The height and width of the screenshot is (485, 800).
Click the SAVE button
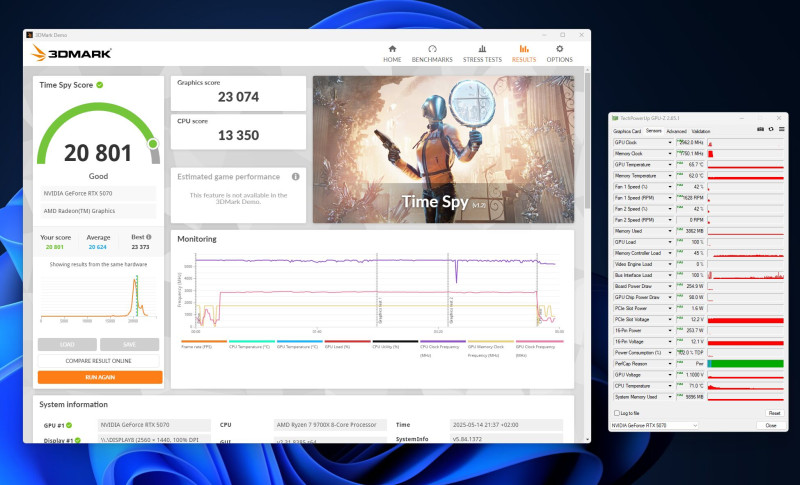coord(130,344)
